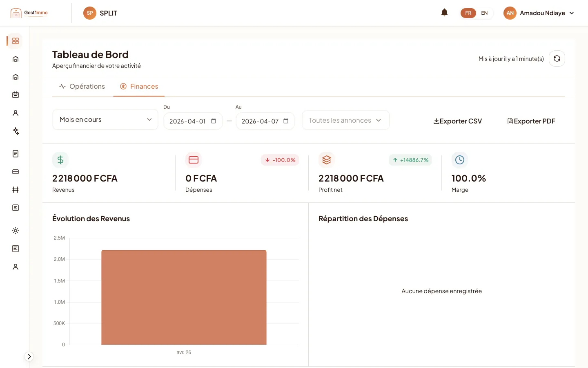Click the clock Marge icon
Image resolution: width=588 pixels, height=368 pixels.
tap(460, 160)
